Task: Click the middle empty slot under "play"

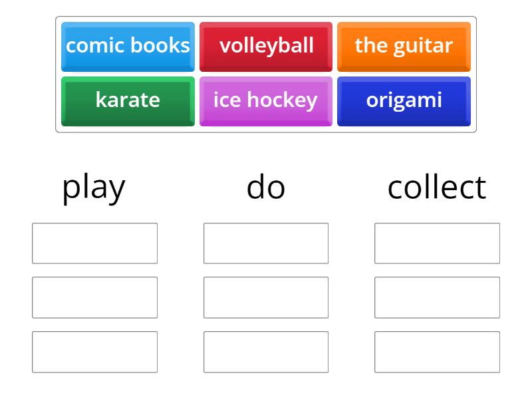Action: click(94, 297)
